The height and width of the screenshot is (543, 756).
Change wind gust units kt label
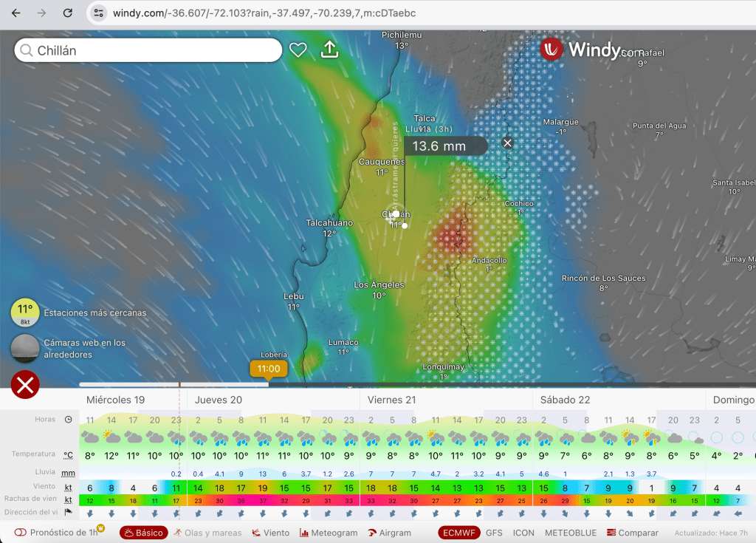68,500
